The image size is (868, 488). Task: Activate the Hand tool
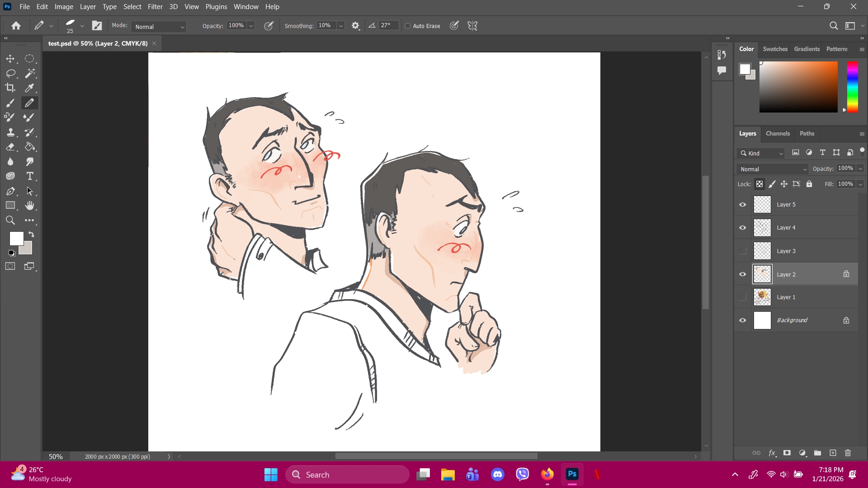pyautogui.click(x=29, y=206)
